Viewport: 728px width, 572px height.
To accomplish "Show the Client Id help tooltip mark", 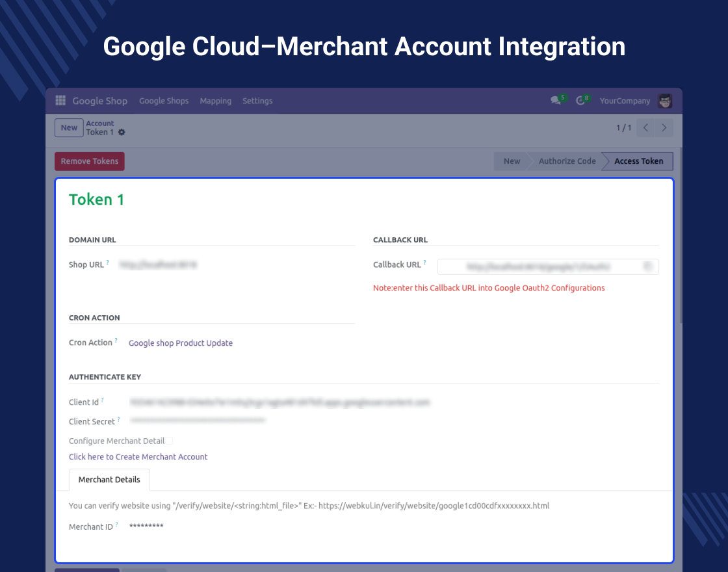I will click(x=102, y=400).
